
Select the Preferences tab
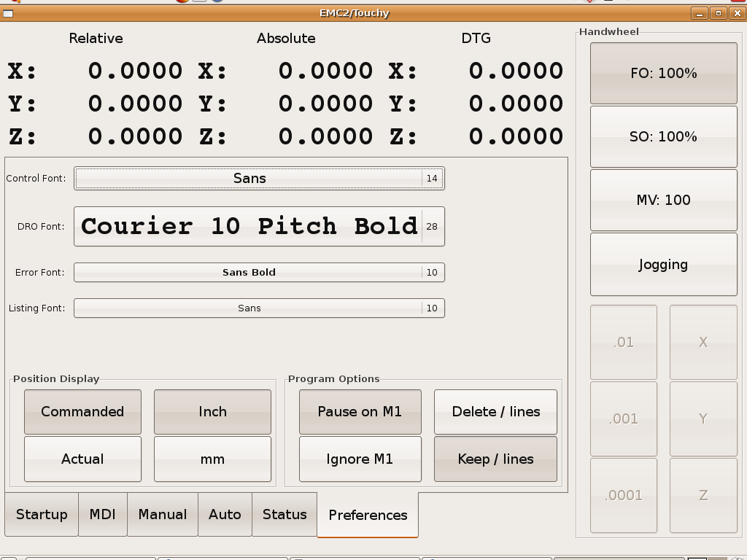pos(368,515)
